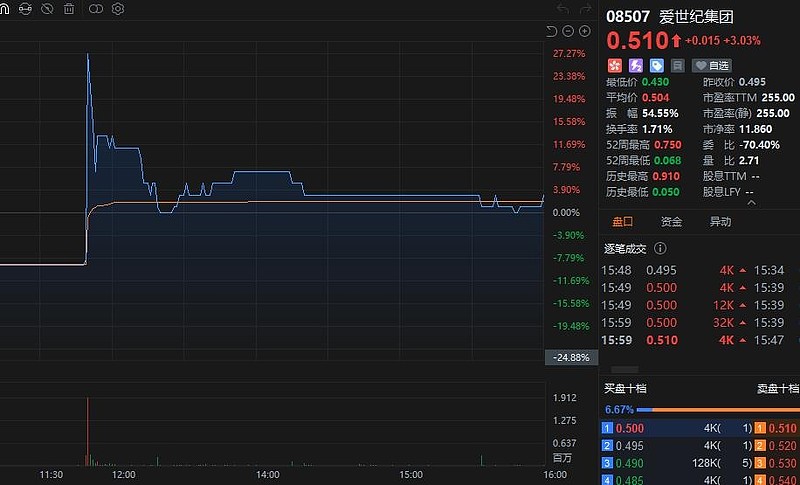Click the Hong Kong market flag icon
This screenshot has width=800, height=485.
615,65
